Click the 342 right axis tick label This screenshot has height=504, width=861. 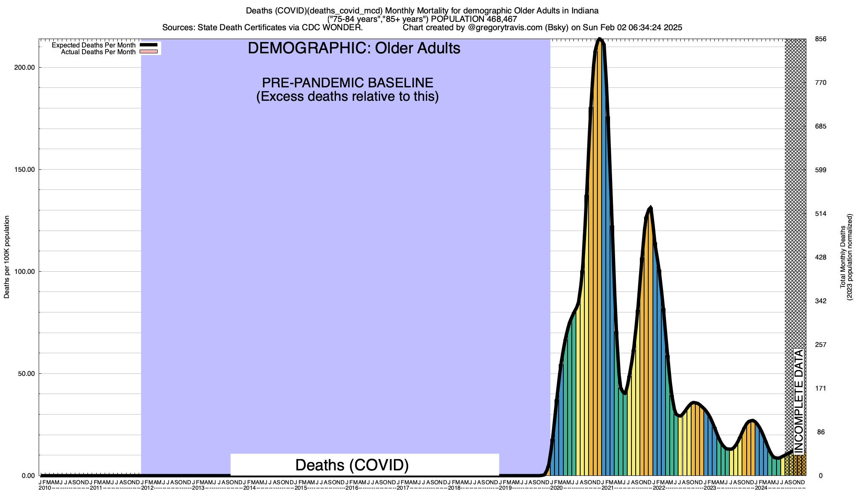click(821, 301)
